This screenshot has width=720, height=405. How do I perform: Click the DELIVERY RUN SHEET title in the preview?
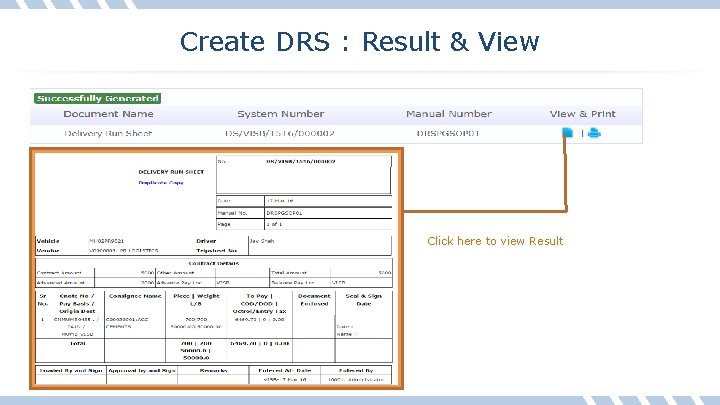(171, 172)
